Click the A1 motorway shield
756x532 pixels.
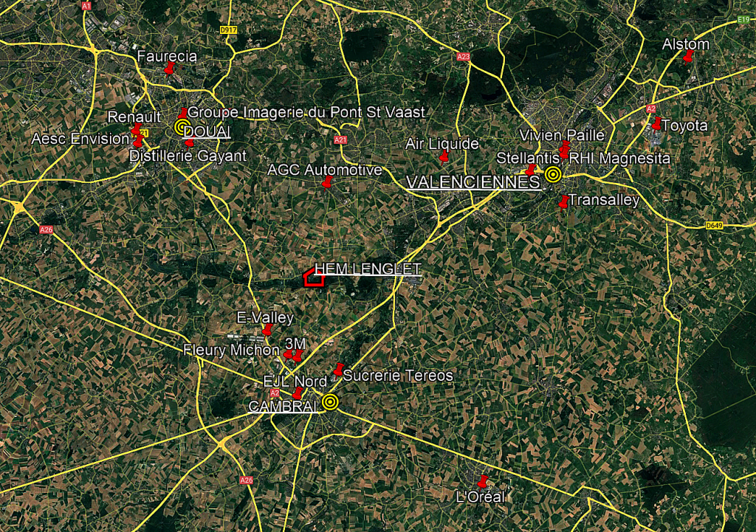[86, 6]
